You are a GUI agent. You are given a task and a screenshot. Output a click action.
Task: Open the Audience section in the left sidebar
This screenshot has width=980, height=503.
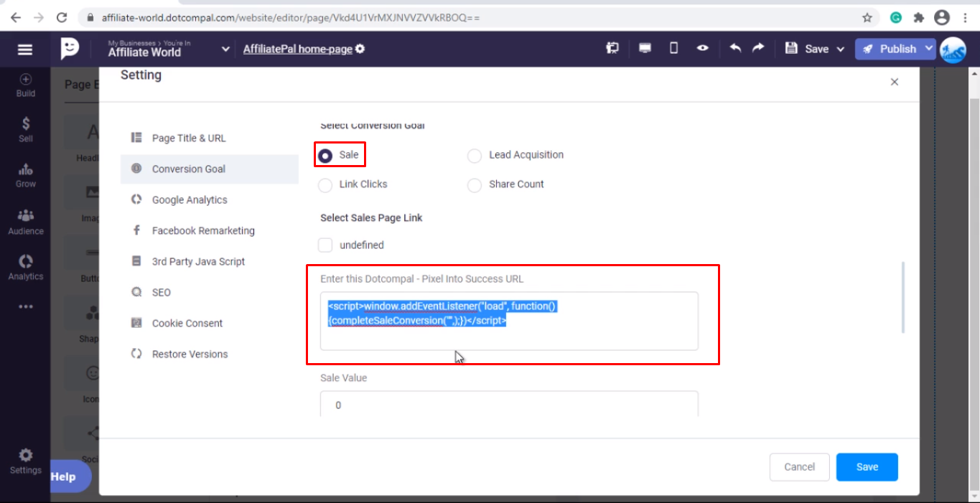(x=25, y=222)
